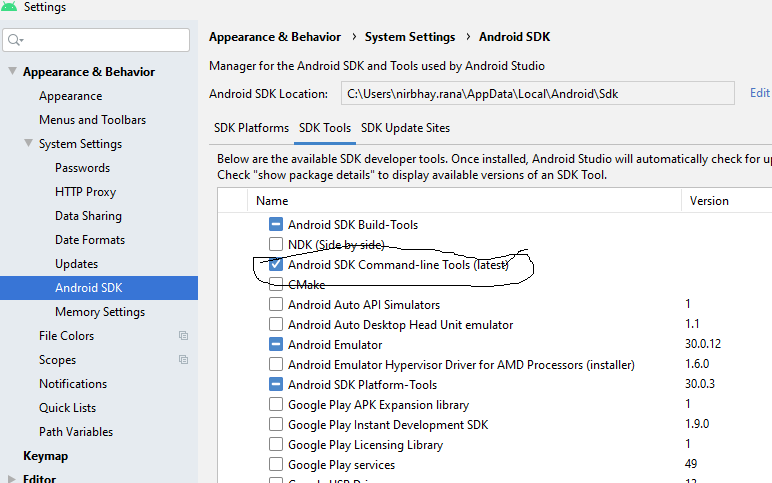Uncheck Android SDK Command-line Tools (latest)
772x483 pixels.
pyautogui.click(x=276, y=264)
